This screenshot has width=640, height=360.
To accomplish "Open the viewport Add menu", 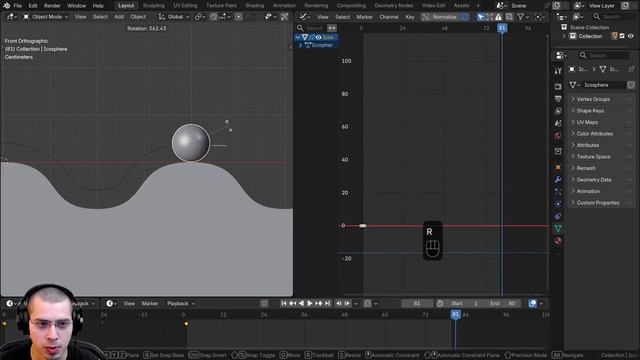I will (x=119, y=17).
